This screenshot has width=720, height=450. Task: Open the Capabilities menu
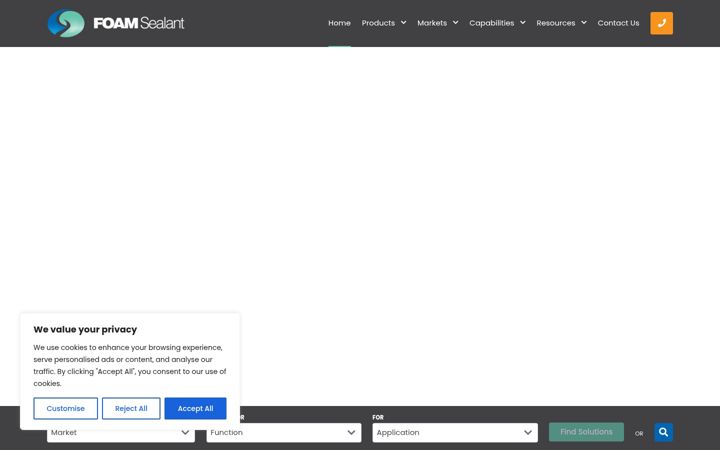491,23
